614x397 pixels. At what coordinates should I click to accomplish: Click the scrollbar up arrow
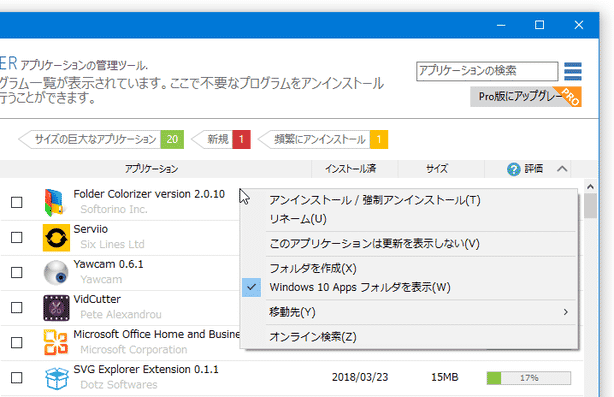pos(590,187)
